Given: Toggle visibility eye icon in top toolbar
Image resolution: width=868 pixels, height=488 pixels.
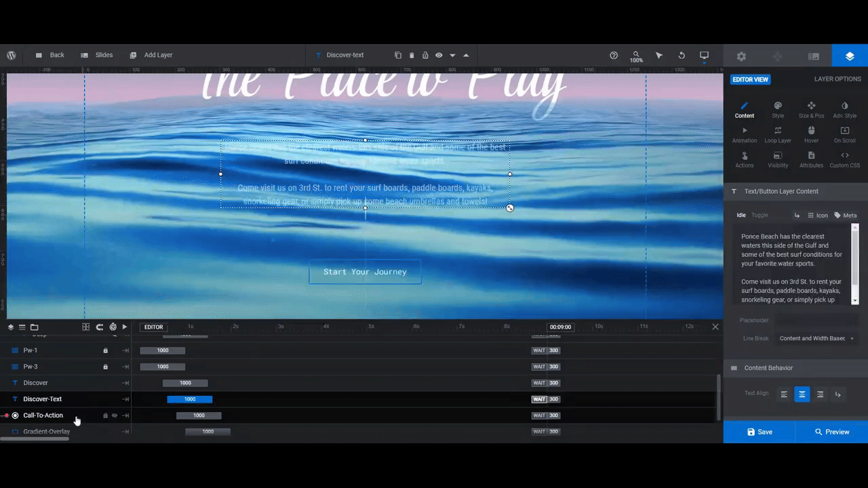Looking at the screenshot, I should coord(439,56).
